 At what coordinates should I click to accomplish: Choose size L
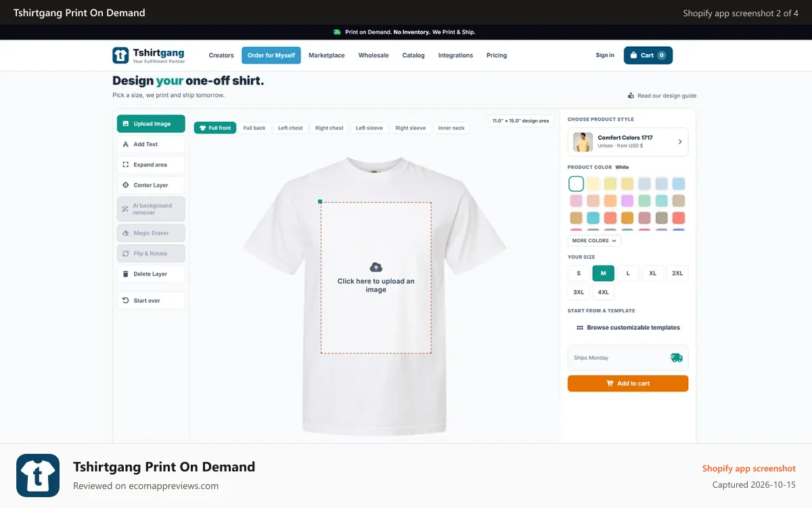[x=628, y=273]
